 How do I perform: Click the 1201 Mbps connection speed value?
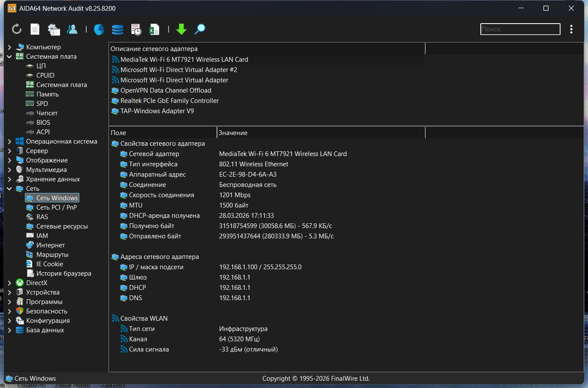pyautogui.click(x=235, y=195)
